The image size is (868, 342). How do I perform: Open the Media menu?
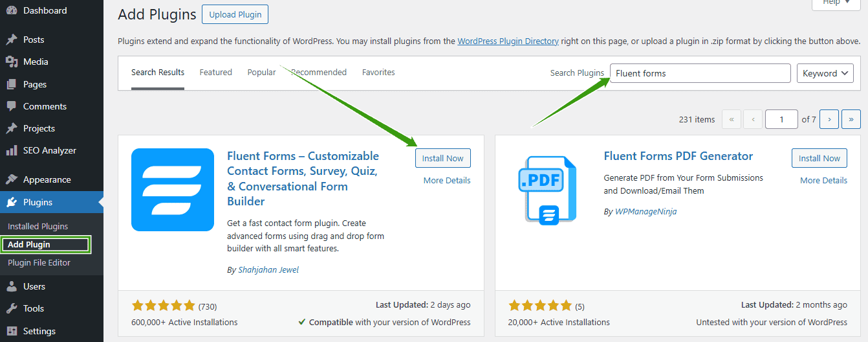[x=36, y=62]
